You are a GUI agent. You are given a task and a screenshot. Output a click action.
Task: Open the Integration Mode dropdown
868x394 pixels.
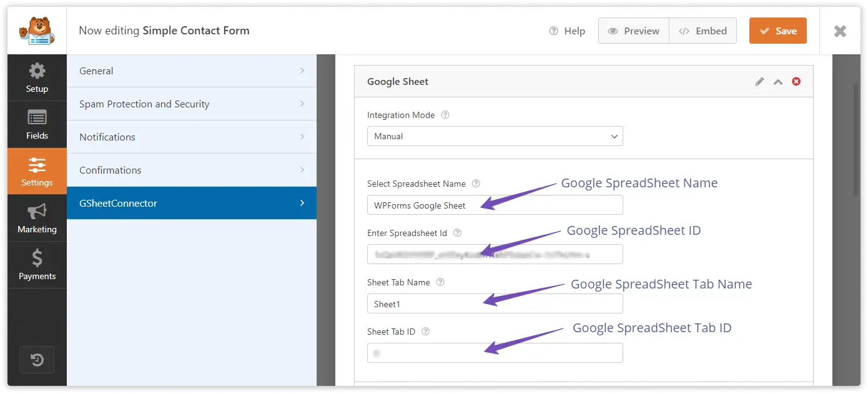tap(495, 136)
